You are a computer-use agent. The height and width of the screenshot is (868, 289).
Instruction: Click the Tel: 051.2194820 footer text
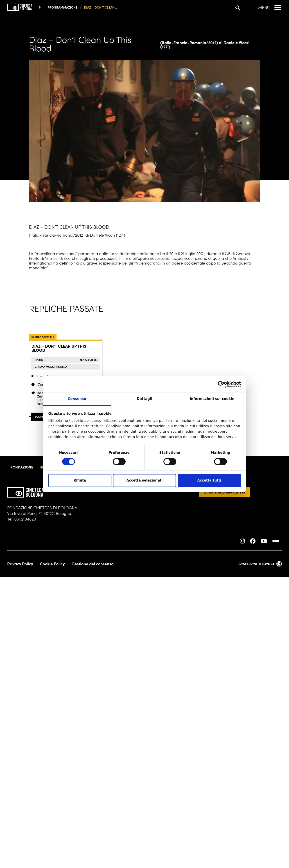click(22, 519)
